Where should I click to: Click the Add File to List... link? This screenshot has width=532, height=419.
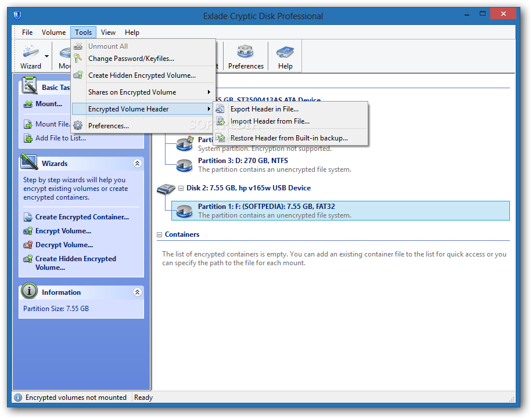[61, 138]
